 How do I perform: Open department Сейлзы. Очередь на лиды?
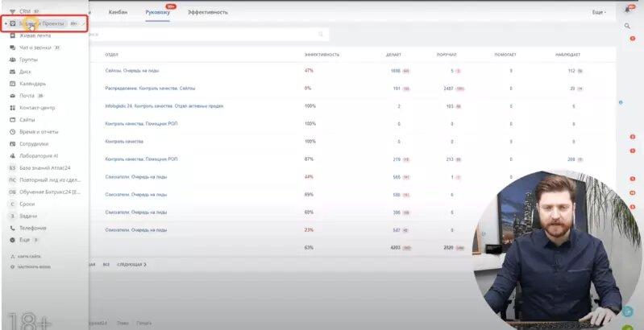click(x=132, y=71)
